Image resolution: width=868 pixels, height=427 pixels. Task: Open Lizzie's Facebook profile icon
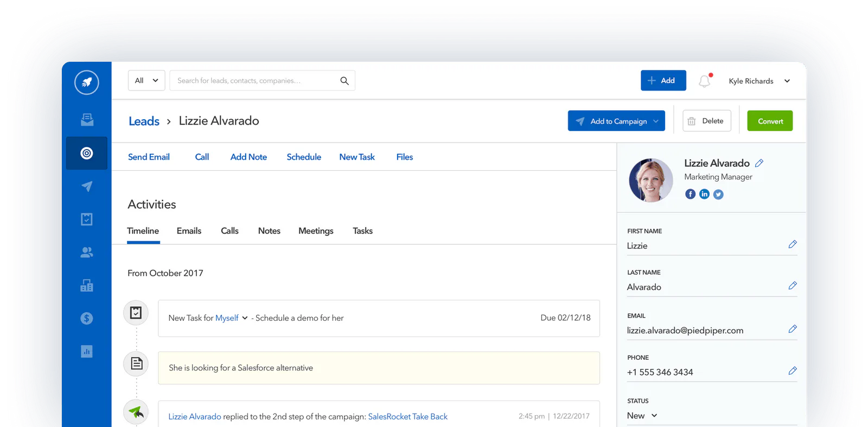click(690, 194)
